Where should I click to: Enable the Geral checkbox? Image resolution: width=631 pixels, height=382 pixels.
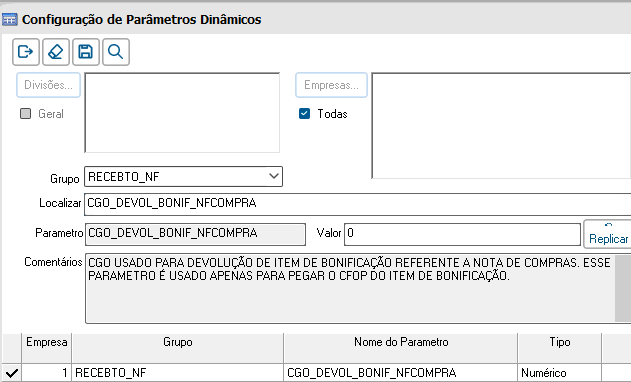[25, 114]
